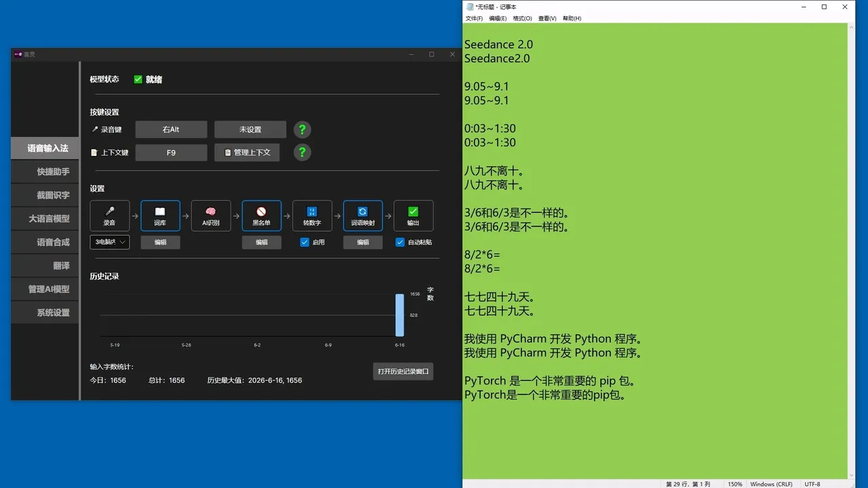The image size is (868, 488).
Task: Click the first 8/2*6= line in Notepad
Action: (482, 255)
